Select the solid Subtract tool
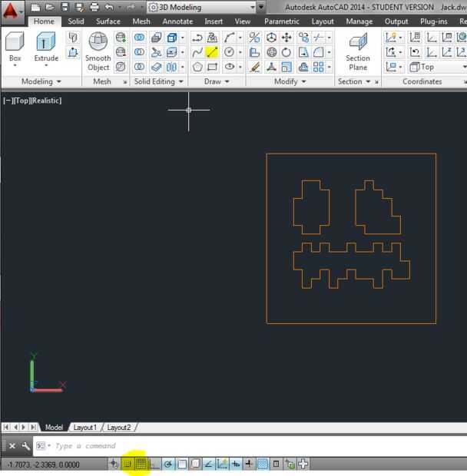The height and width of the screenshot is (476, 467). pos(139,52)
